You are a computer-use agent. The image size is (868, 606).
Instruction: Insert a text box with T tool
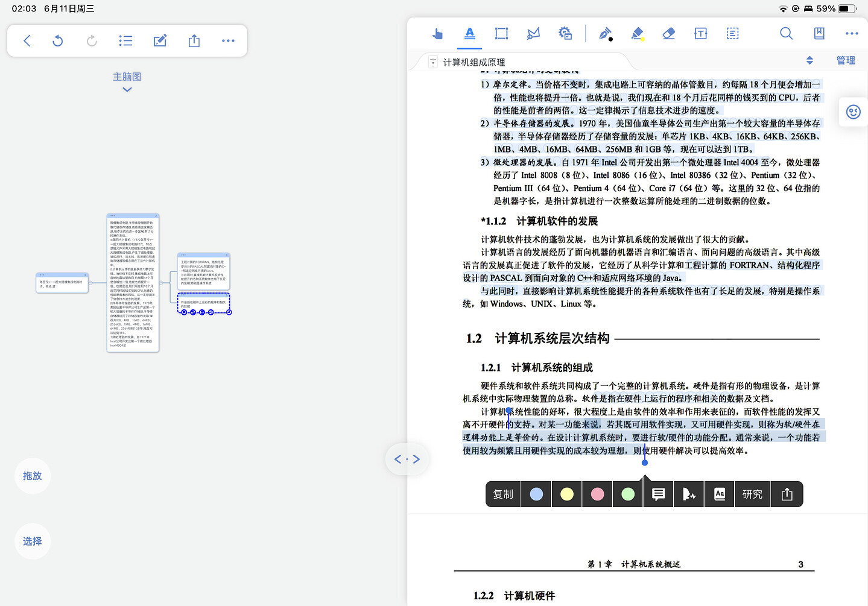tap(700, 34)
